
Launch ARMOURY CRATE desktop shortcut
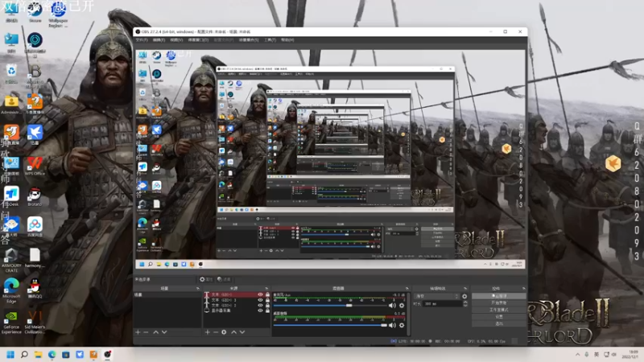[11, 260]
